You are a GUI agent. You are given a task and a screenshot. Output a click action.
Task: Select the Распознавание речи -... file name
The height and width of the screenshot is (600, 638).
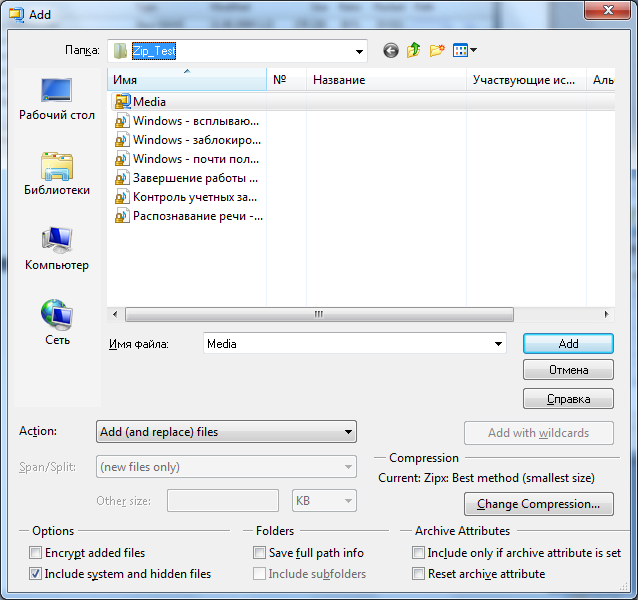coord(198,216)
